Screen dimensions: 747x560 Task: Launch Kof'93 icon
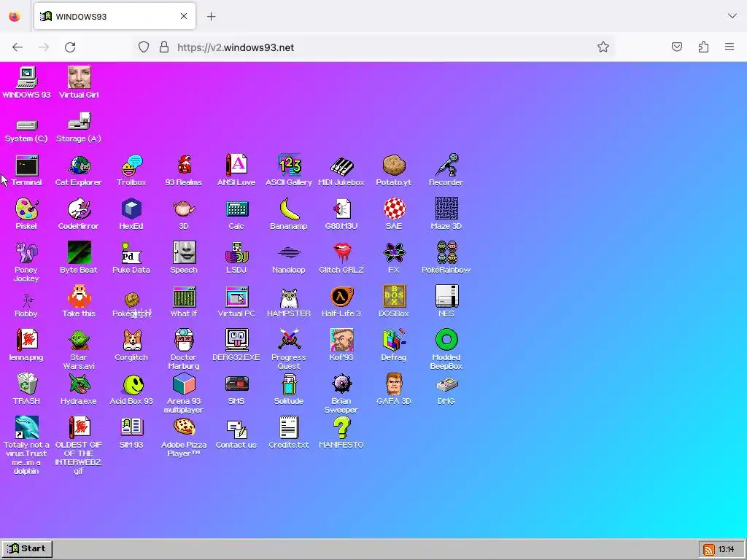tap(341, 340)
